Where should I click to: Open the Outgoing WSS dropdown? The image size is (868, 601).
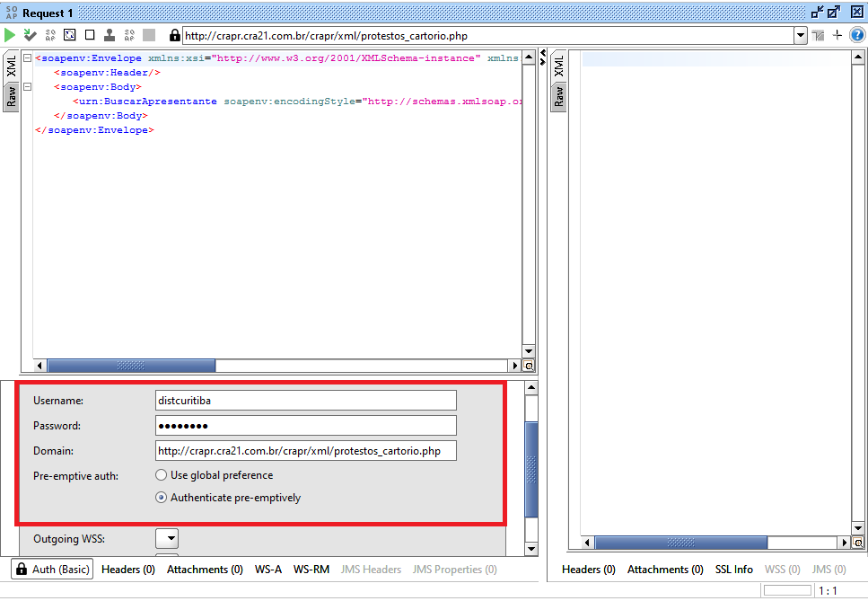tap(167, 538)
